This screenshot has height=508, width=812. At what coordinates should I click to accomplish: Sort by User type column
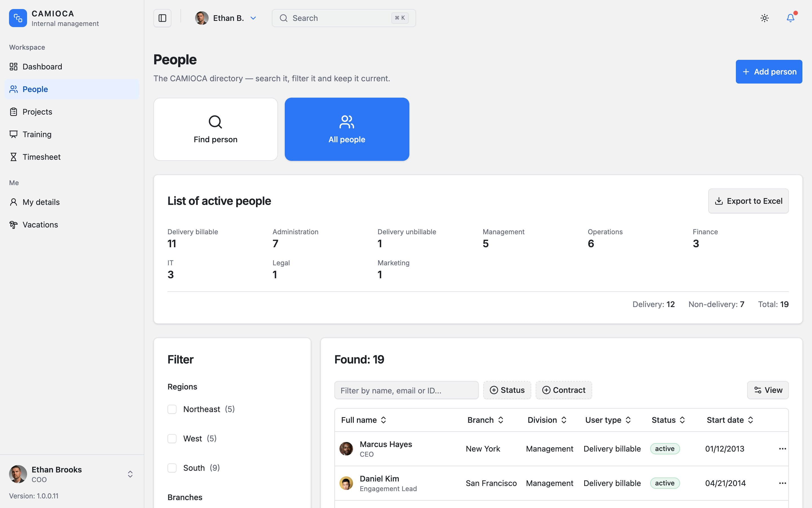608,420
